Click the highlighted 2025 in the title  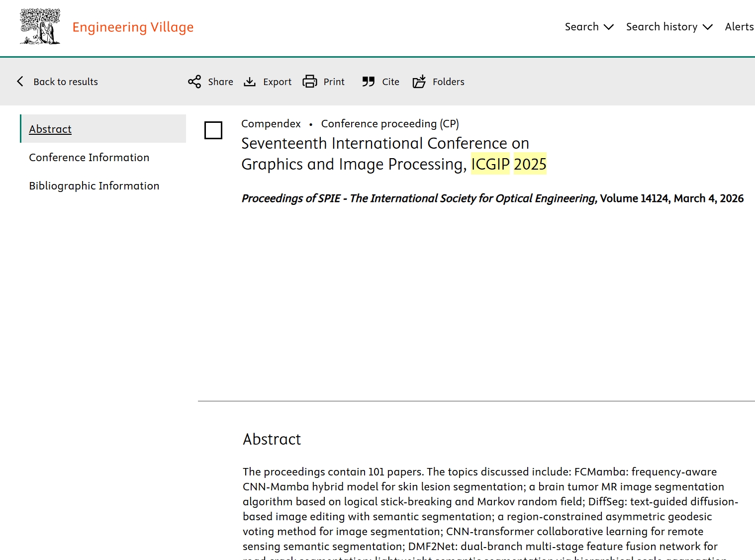point(530,164)
